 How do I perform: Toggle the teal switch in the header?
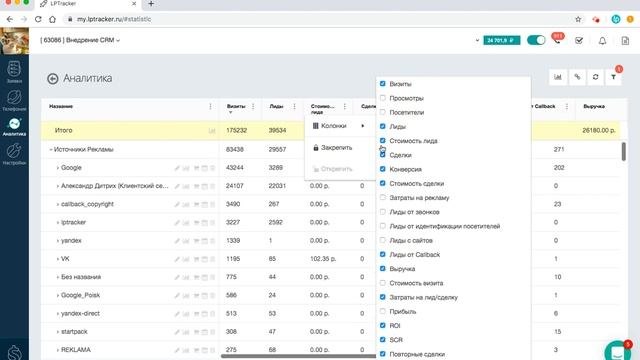click(x=536, y=40)
